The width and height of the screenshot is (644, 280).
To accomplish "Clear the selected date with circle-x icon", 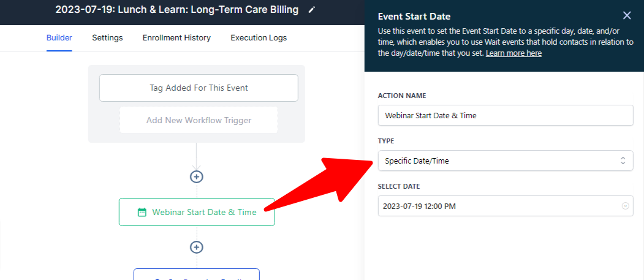I will [x=625, y=206].
